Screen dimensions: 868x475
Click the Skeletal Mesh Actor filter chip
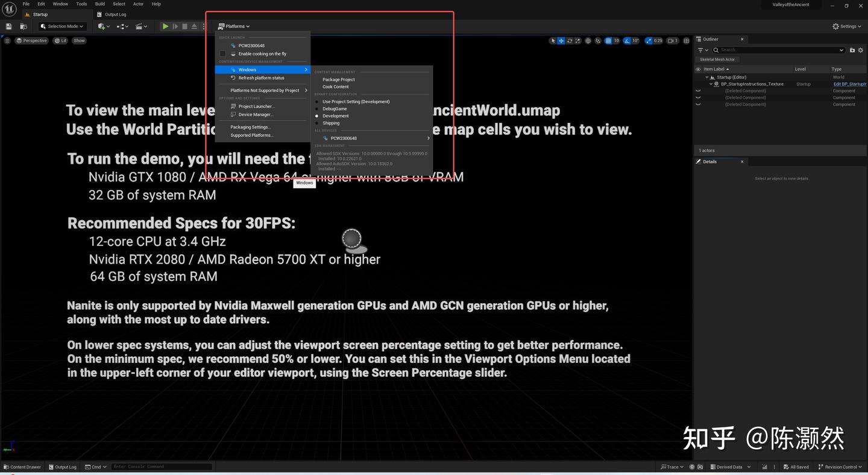coord(717,60)
